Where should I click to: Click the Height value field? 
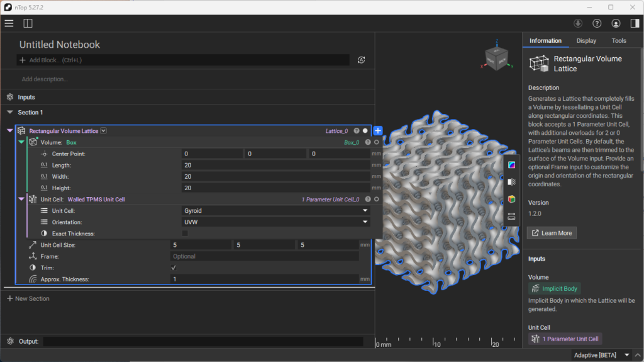coord(275,188)
